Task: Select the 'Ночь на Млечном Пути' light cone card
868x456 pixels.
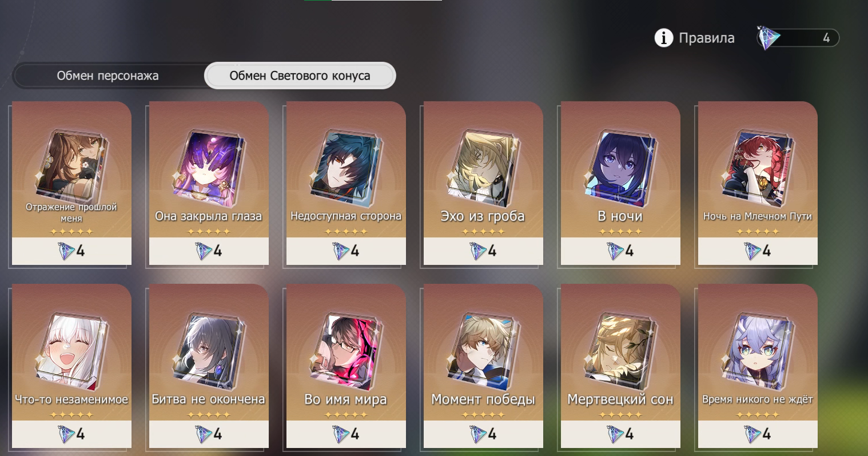Action: [758, 183]
